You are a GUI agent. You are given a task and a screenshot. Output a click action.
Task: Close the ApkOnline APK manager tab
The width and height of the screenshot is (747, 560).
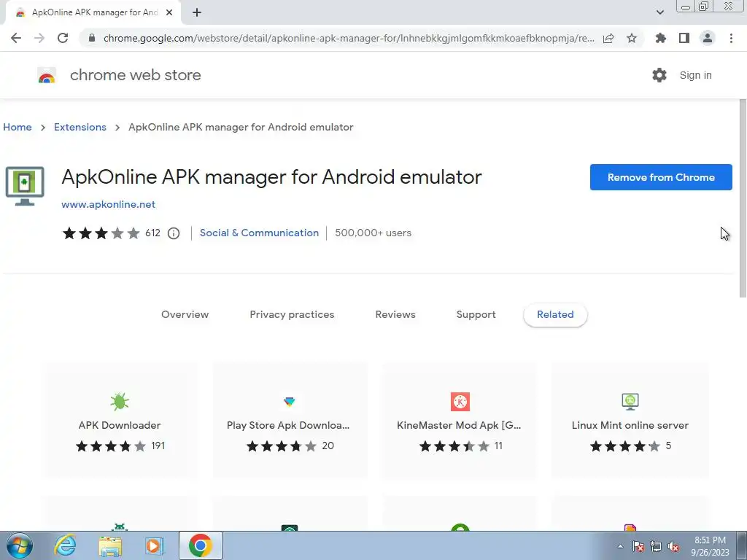pos(169,12)
